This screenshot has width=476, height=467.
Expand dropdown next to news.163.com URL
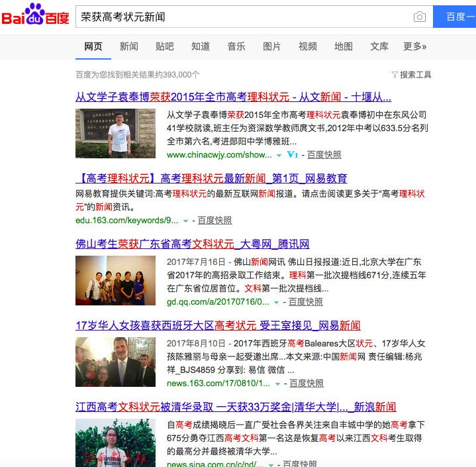pos(277,384)
